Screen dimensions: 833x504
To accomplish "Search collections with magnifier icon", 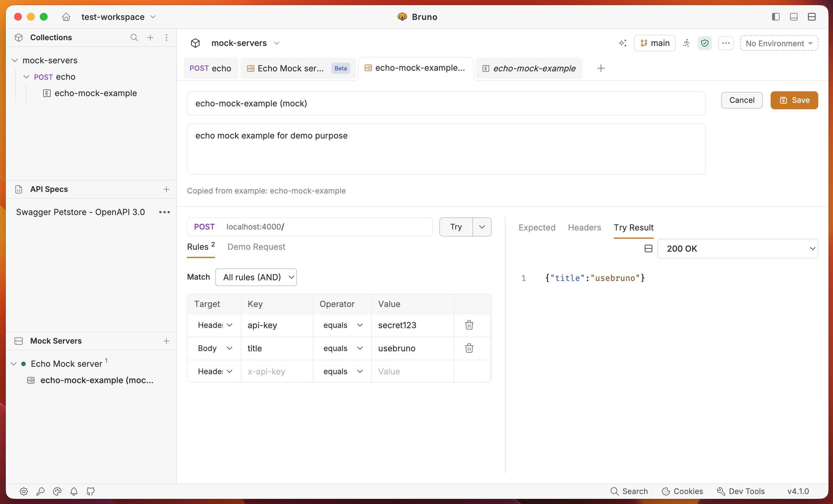I will [x=134, y=38].
